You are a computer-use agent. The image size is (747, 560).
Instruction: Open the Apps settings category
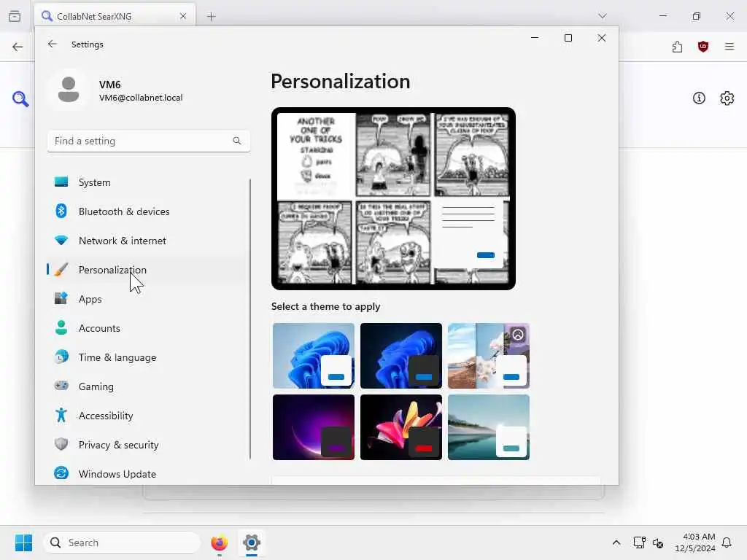coord(147,299)
